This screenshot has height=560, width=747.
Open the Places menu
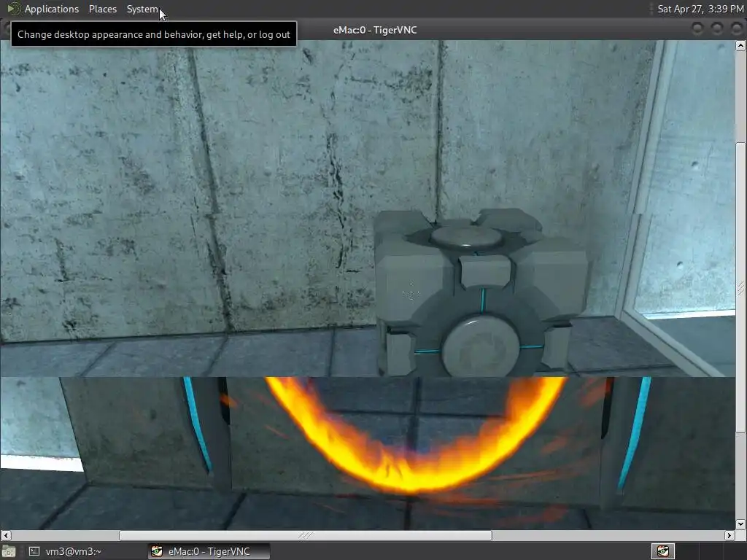[x=102, y=9]
